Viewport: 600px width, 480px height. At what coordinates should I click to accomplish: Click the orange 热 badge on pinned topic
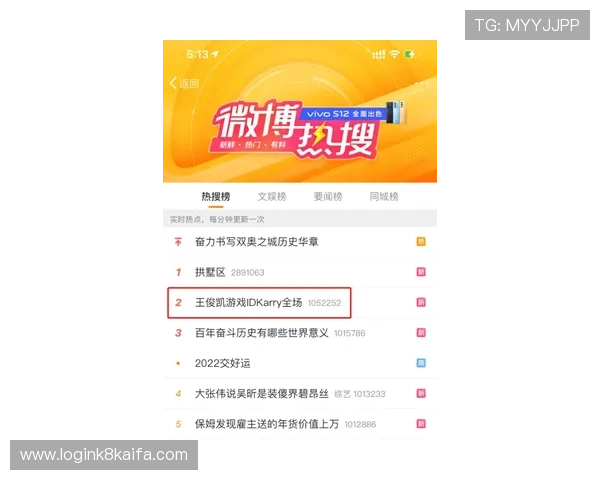click(x=421, y=242)
